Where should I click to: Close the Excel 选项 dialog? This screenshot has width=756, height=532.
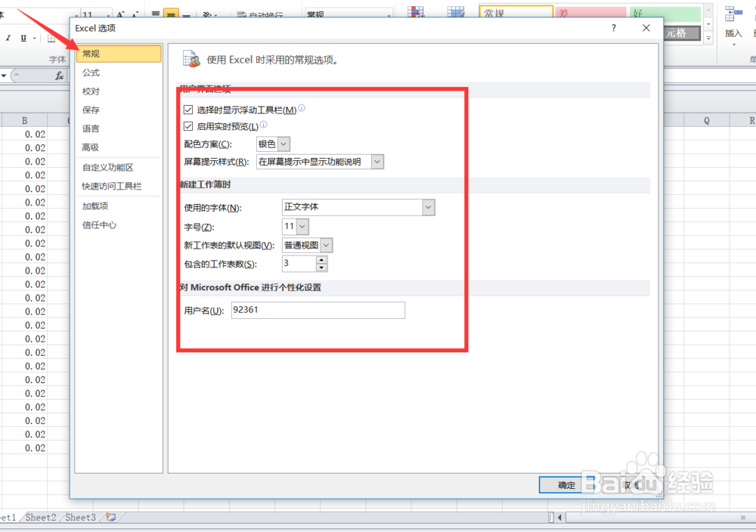(x=646, y=29)
